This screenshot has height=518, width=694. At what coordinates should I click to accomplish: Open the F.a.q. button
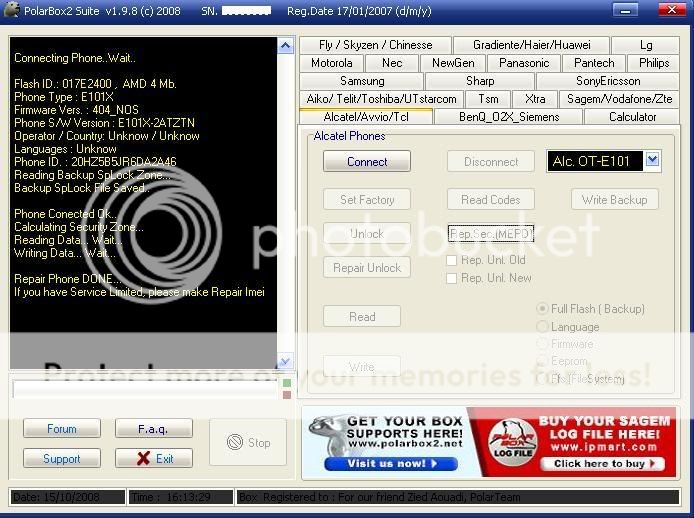click(154, 429)
